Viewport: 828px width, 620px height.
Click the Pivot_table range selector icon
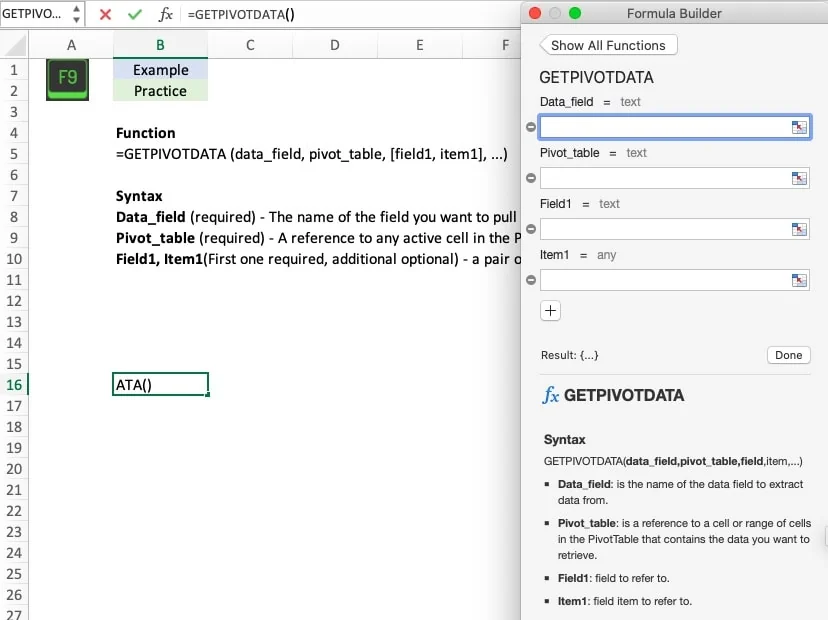point(798,178)
